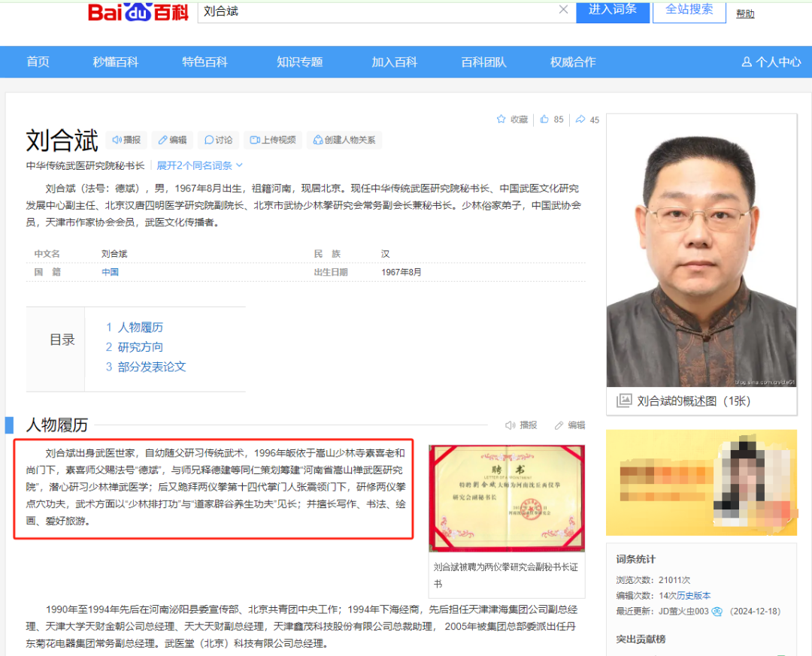Switch to the 秒懂百科 navigation tab
Viewport: 812px width, 656px height.
pyautogui.click(x=115, y=62)
